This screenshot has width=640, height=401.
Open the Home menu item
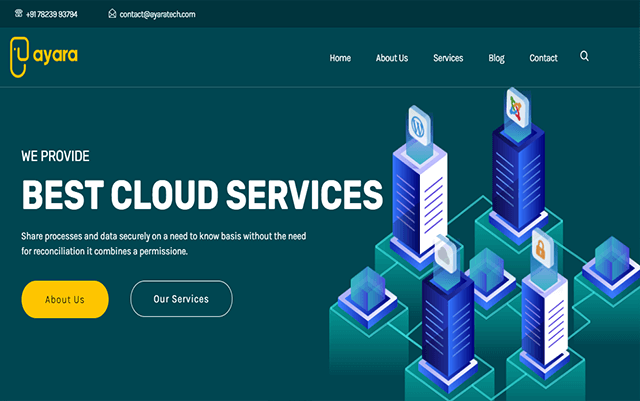coord(340,58)
